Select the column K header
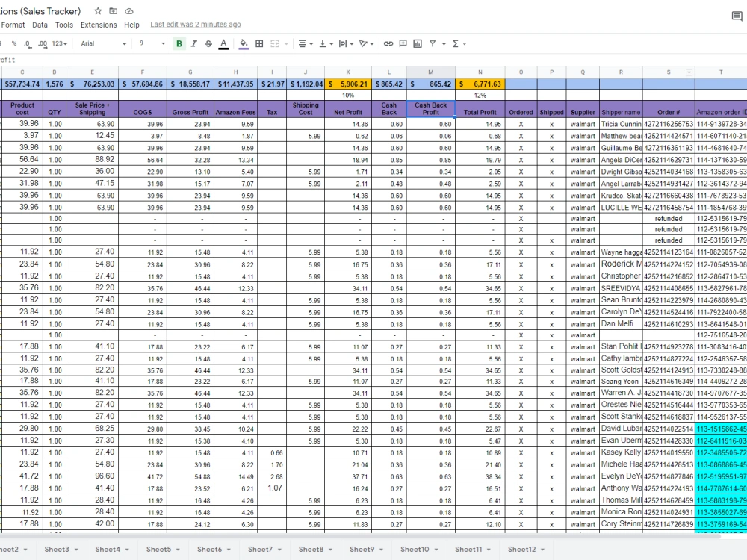This screenshot has width=747, height=560. click(x=348, y=72)
